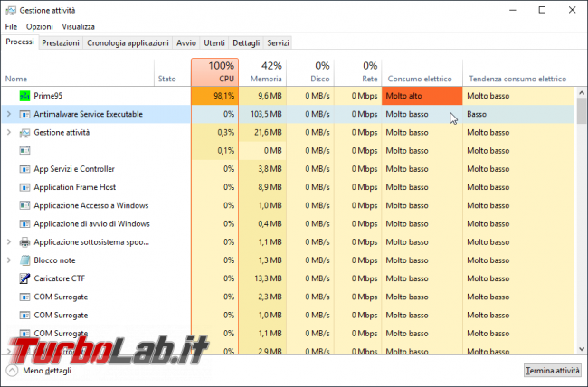Switch to the Prestazioni tab
The image size is (588, 387).
pos(61,43)
